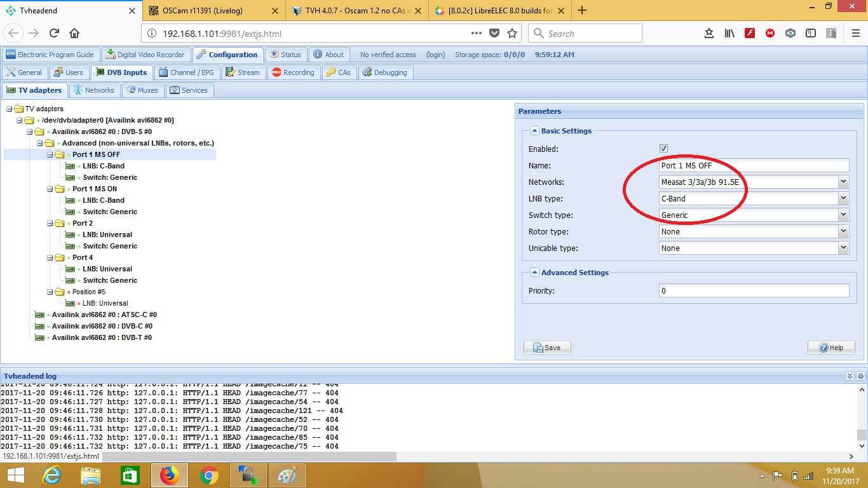Image resolution: width=868 pixels, height=488 pixels.
Task: Click the Help button
Action: point(831,348)
